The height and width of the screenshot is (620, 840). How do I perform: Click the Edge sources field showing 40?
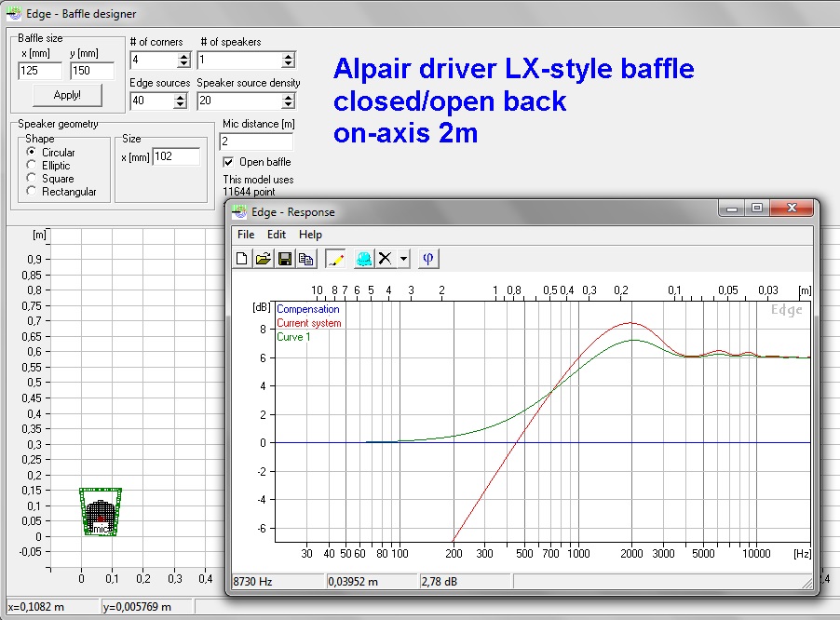152,101
